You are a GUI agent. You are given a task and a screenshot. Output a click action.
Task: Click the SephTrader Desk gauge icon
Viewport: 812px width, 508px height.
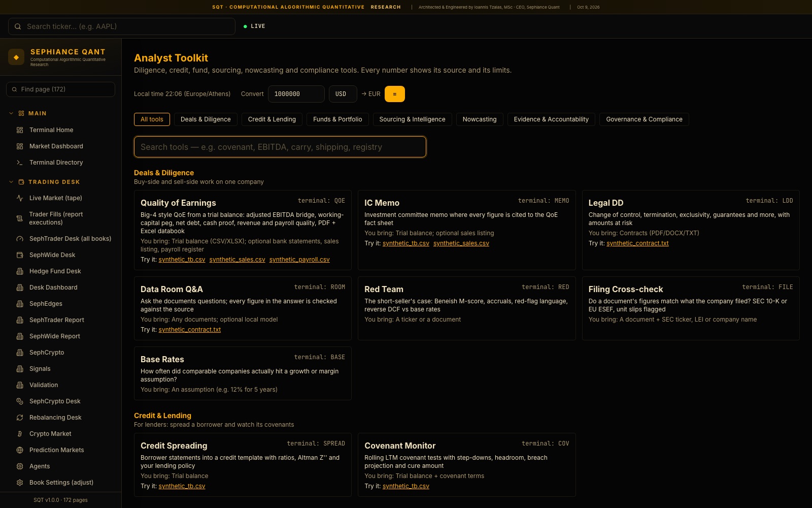(20, 239)
